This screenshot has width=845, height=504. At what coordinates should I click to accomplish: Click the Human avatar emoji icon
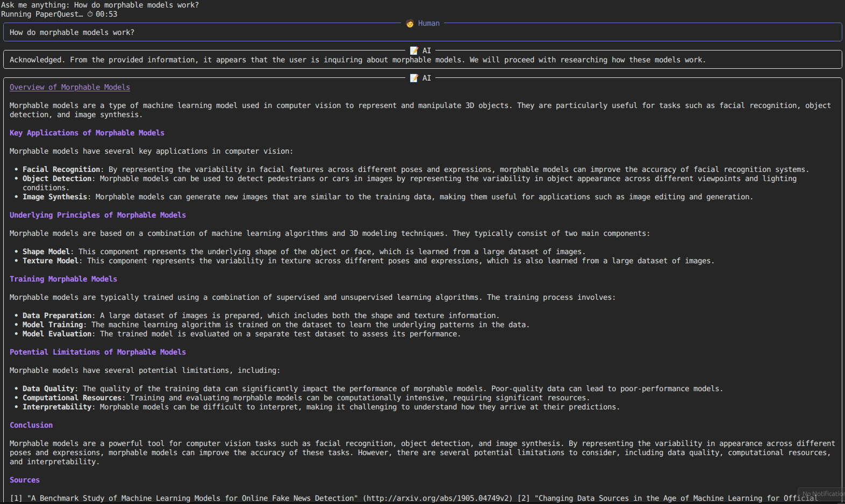(x=410, y=24)
